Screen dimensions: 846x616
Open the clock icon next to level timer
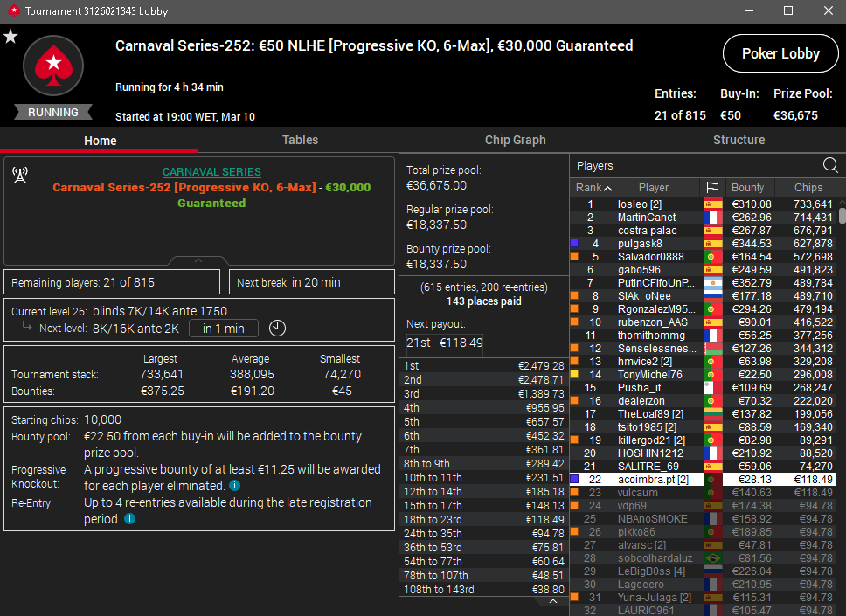pyautogui.click(x=277, y=328)
